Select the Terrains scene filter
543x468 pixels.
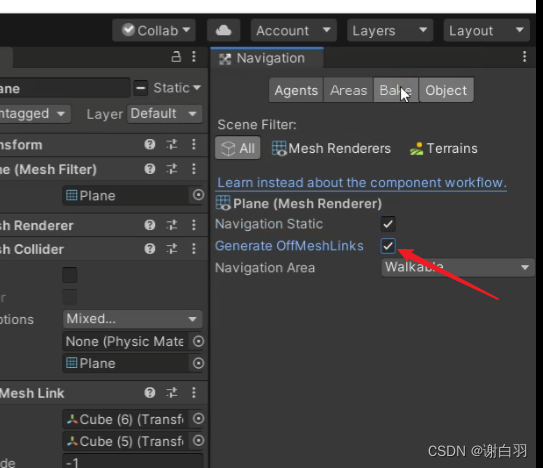tap(444, 148)
